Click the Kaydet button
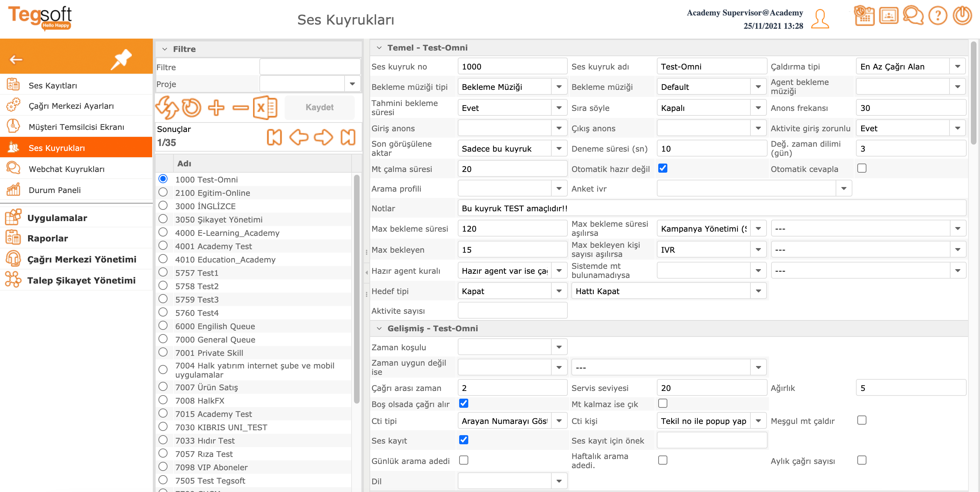 320,107
